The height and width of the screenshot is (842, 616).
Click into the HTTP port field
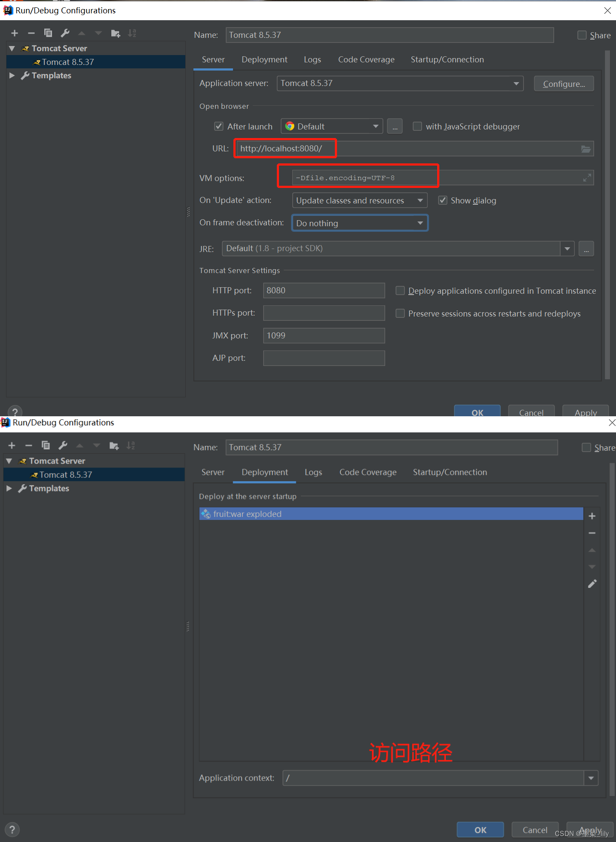pyautogui.click(x=324, y=291)
